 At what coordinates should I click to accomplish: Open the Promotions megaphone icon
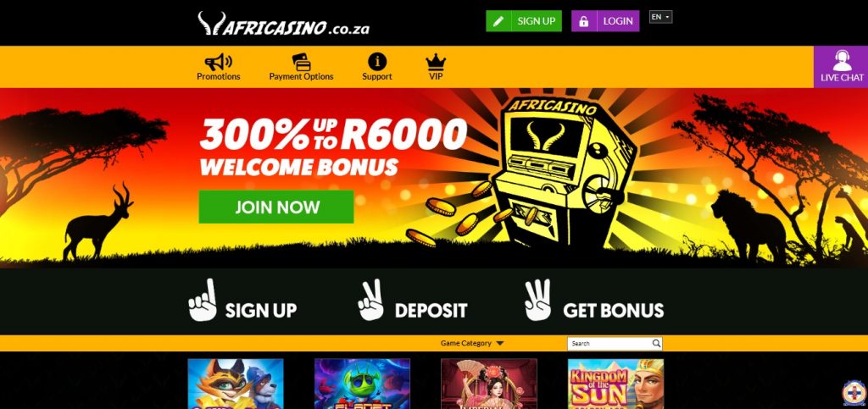[x=218, y=61]
